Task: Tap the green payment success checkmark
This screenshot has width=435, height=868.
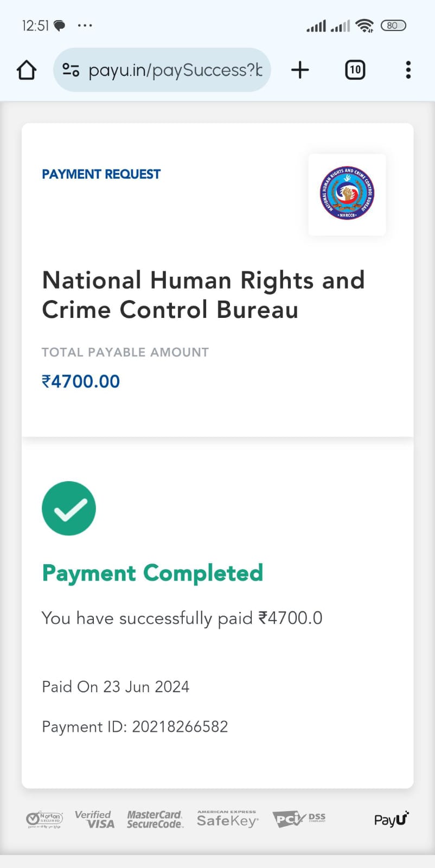Action: point(69,508)
